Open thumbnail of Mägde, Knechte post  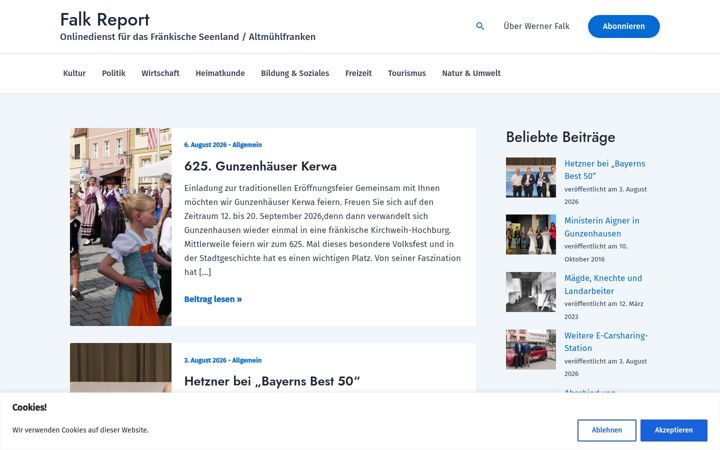pos(531,292)
